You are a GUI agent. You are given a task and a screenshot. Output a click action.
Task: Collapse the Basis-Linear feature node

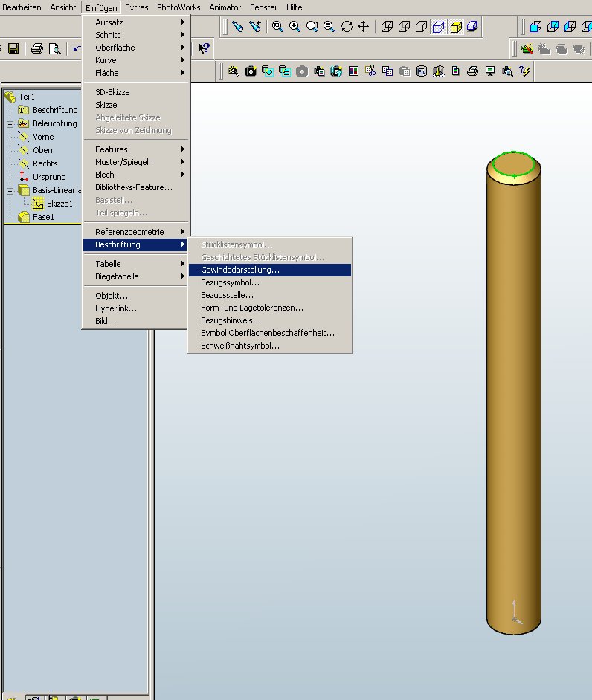(10, 191)
